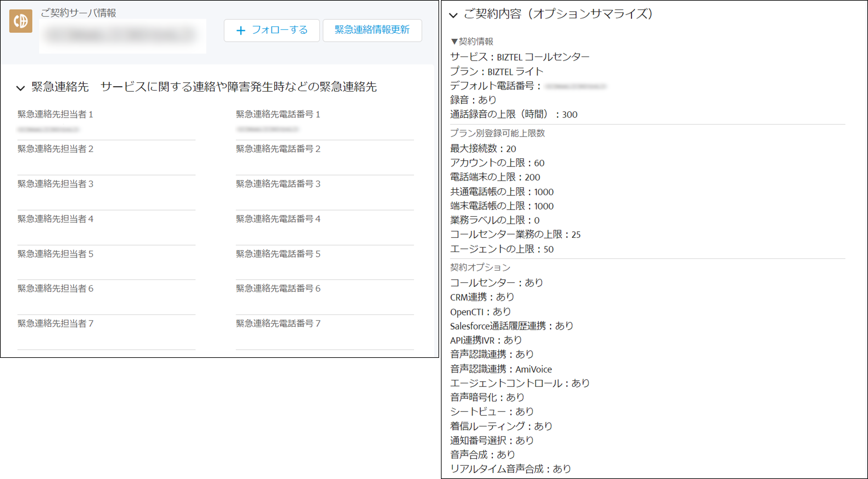
Task: Select 緊急連絡先電話番号 1 field label
Action: [x=278, y=114]
